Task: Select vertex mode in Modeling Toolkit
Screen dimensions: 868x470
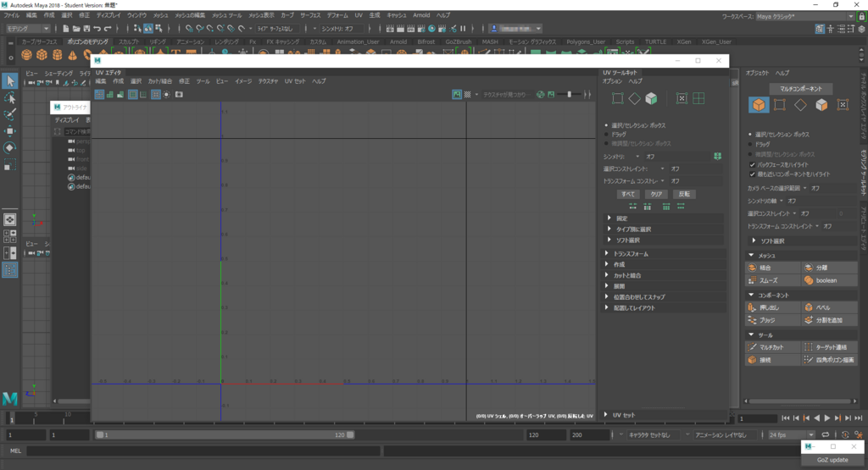Action: click(x=780, y=104)
